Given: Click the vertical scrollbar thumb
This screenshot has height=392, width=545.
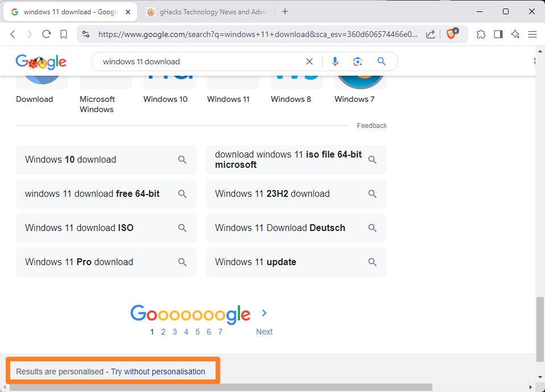Looking at the screenshot, I should click(540, 329).
